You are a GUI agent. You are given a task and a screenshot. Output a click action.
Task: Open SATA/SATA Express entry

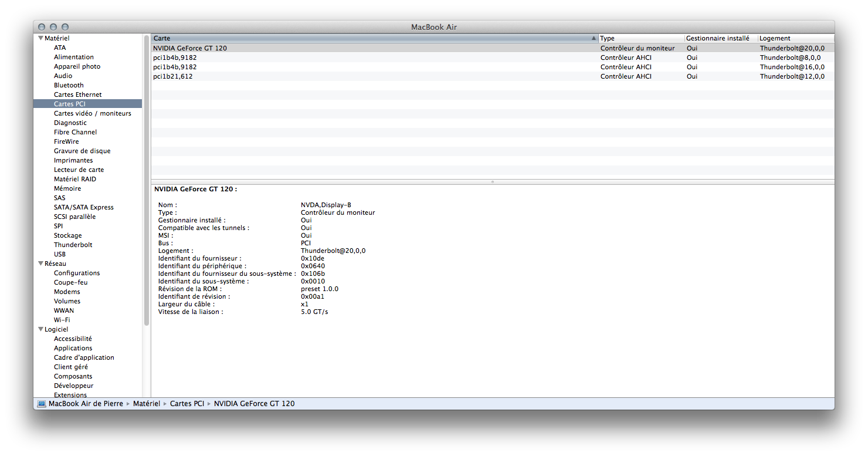coord(84,207)
